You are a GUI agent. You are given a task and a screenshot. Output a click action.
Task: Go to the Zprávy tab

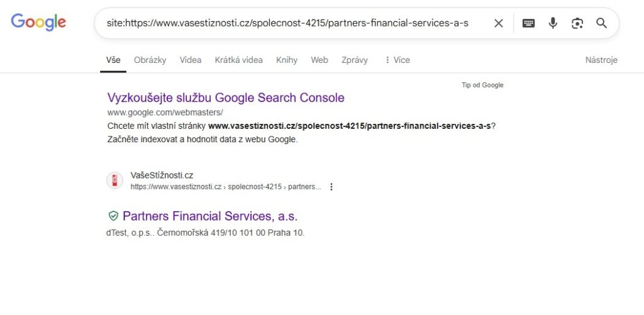[355, 60]
